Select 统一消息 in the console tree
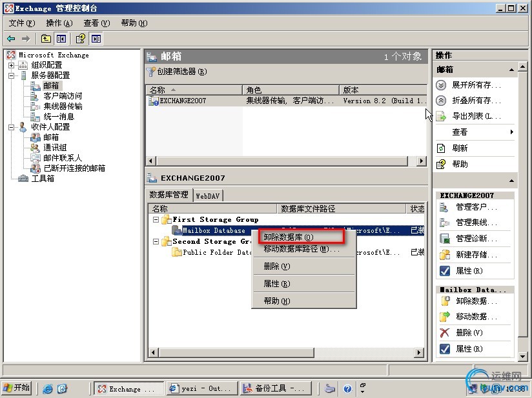Viewport: 532px width, 398px height. pyautogui.click(x=59, y=117)
